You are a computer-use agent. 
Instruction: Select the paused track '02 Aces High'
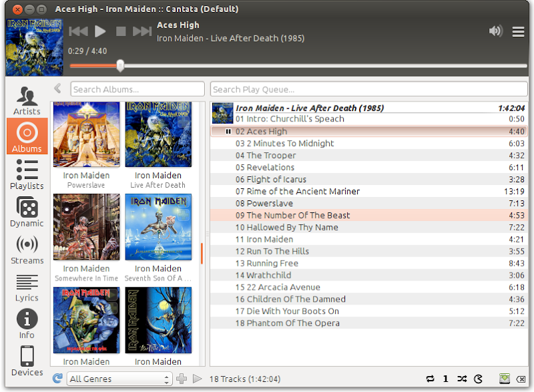click(369, 131)
